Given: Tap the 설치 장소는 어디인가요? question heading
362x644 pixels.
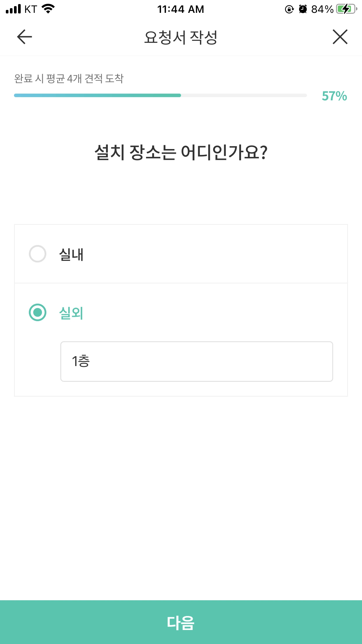Looking at the screenshot, I should [x=181, y=152].
